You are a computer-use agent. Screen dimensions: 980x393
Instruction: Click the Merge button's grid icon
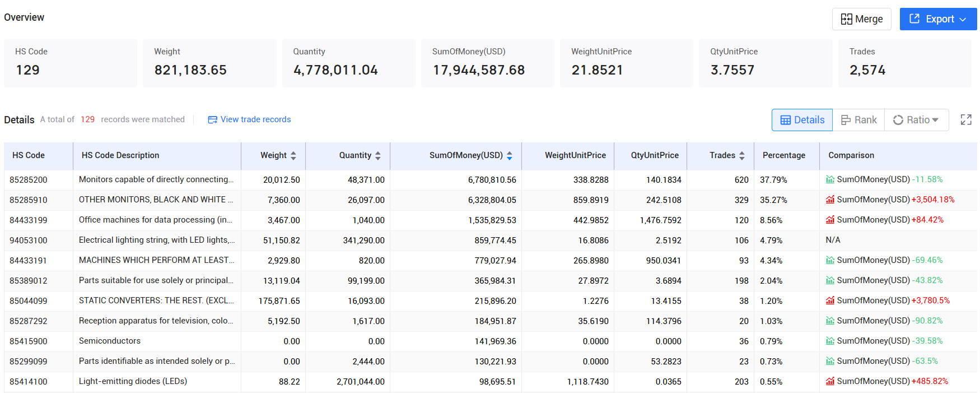846,19
